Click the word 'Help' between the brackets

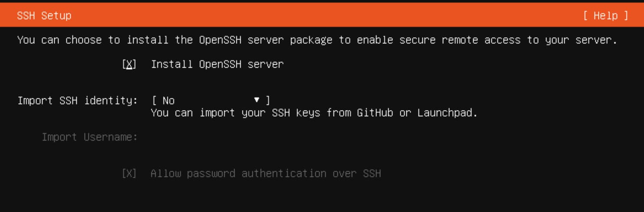point(605,16)
